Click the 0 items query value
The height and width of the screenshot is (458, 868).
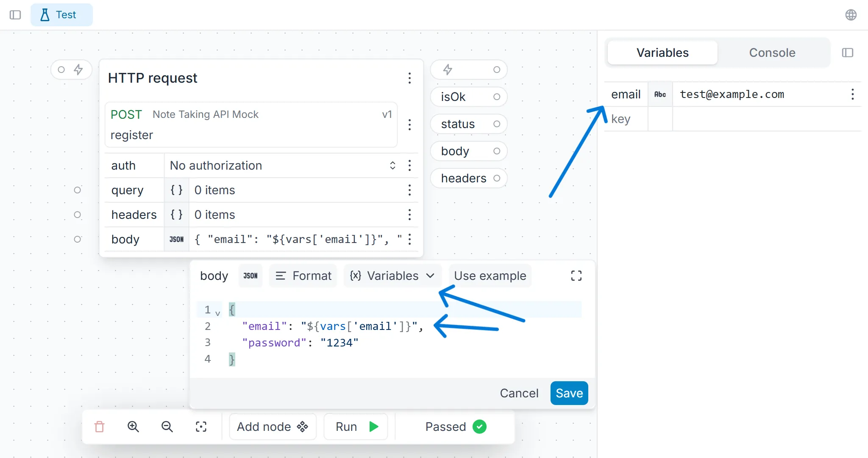tap(214, 190)
